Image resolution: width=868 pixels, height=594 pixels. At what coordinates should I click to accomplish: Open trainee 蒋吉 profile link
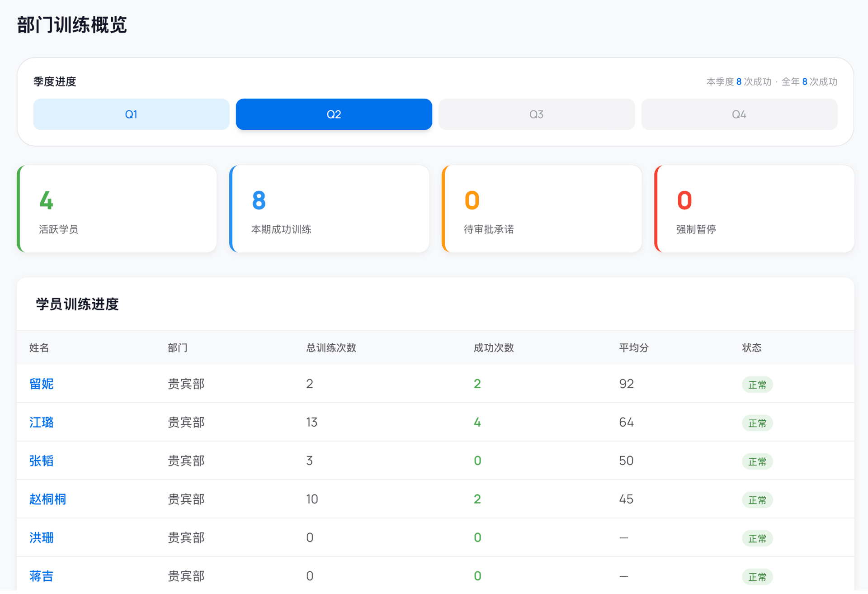coord(42,576)
